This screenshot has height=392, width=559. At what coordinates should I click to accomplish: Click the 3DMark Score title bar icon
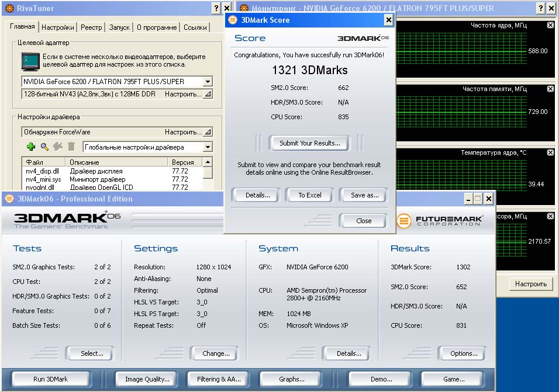[x=233, y=20]
